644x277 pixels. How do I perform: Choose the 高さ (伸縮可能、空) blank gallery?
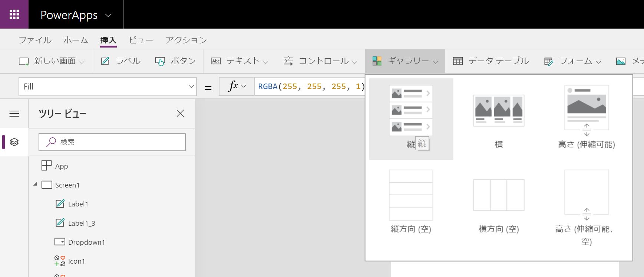click(587, 208)
